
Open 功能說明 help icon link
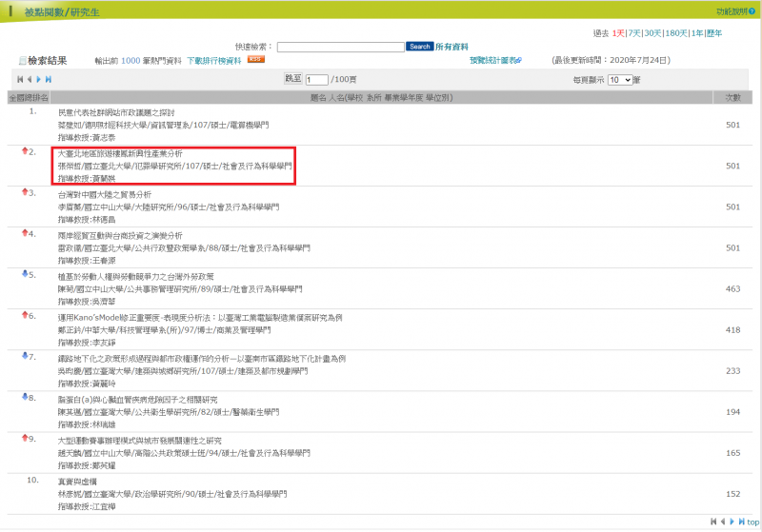tap(737, 11)
